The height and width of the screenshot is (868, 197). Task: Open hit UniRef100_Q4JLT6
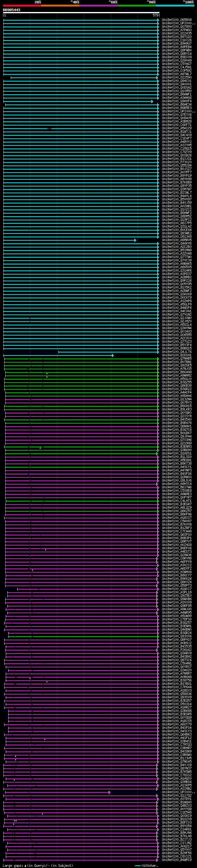(177, 352)
